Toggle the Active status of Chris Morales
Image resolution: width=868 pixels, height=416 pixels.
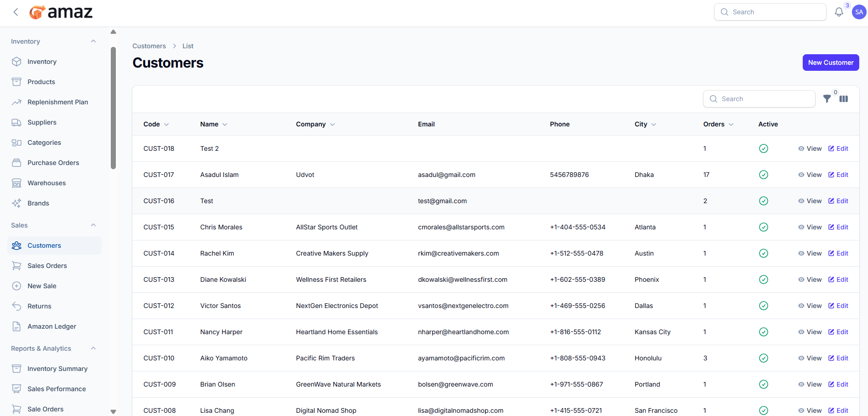(x=764, y=227)
